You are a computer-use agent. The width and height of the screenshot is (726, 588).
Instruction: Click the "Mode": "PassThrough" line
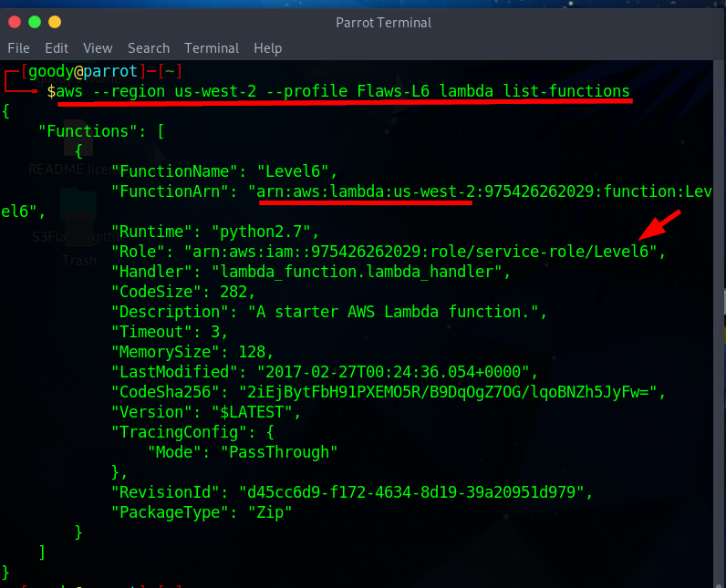tap(243, 452)
